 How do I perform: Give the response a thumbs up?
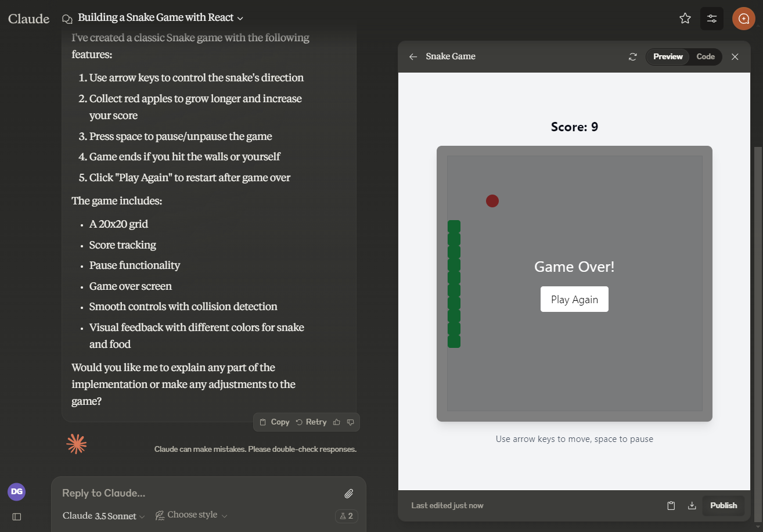337,422
